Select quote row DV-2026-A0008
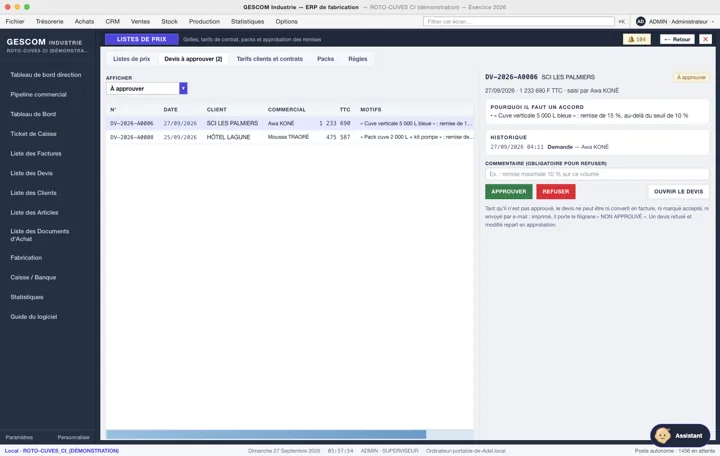The width and height of the screenshot is (720, 456). 290,137
